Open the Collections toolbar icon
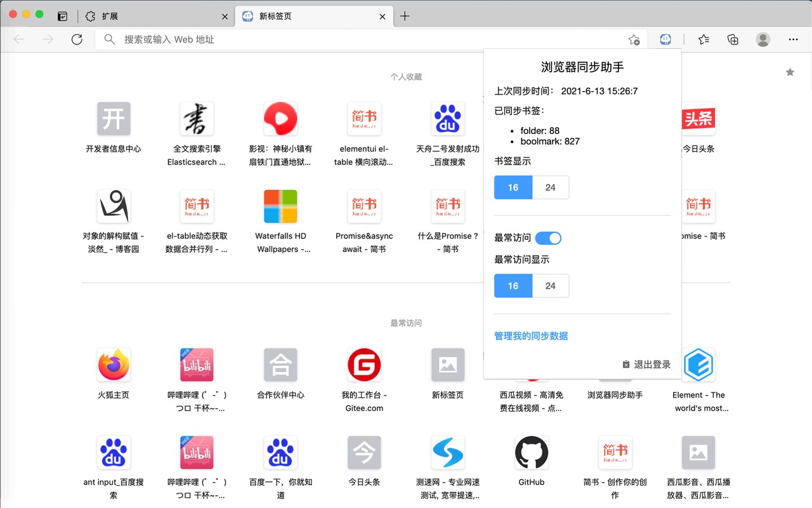This screenshot has width=812, height=508. click(733, 39)
